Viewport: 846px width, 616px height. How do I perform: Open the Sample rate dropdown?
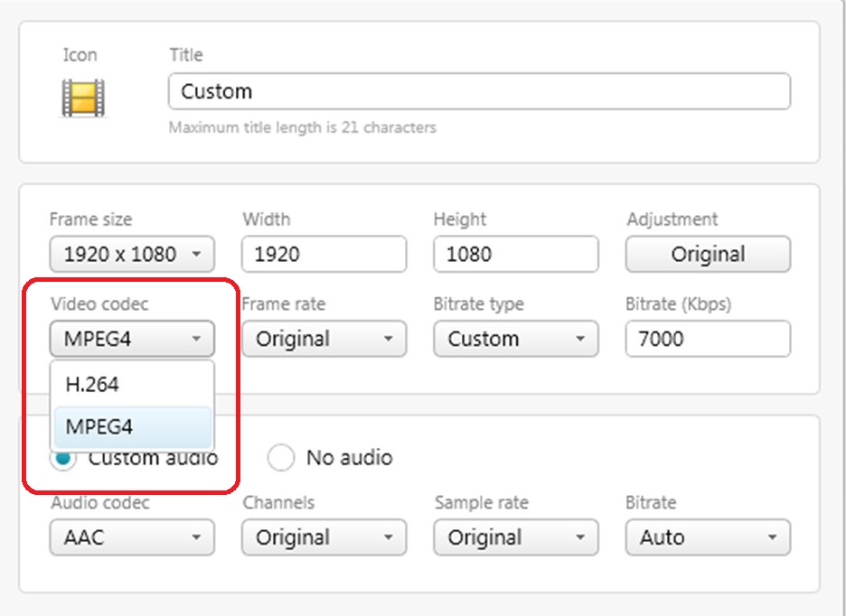tap(515, 537)
